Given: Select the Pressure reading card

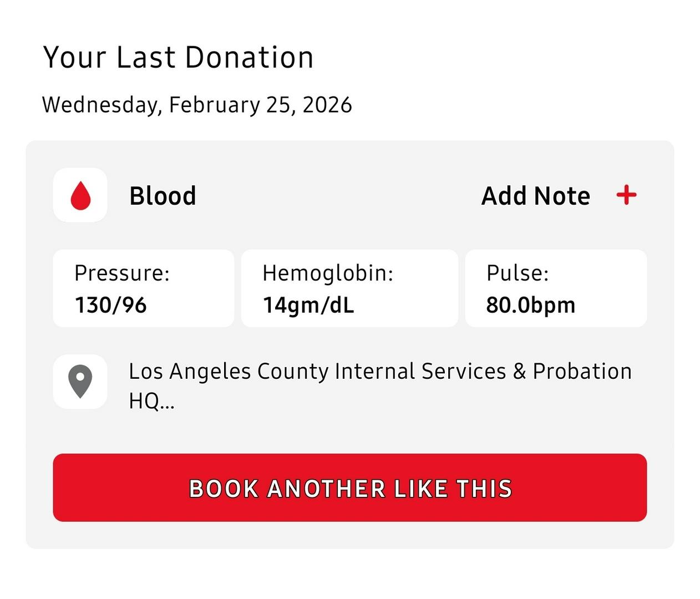Looking at the screenshot, I should 143,288.
